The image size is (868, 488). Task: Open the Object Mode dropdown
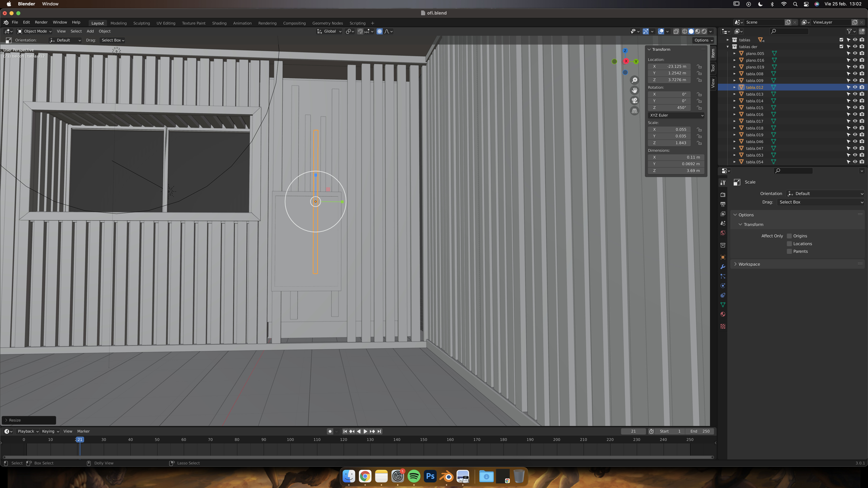click(34, 31)
